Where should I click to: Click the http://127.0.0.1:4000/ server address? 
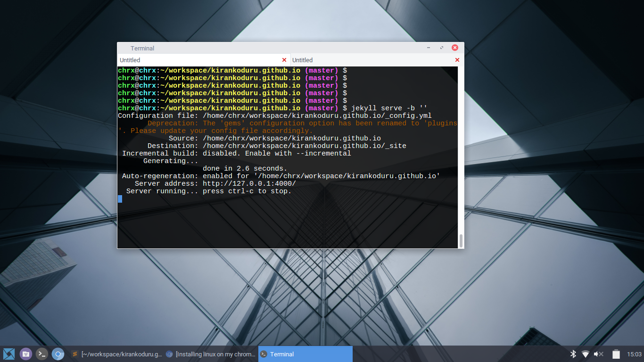(x=249, y=183)
